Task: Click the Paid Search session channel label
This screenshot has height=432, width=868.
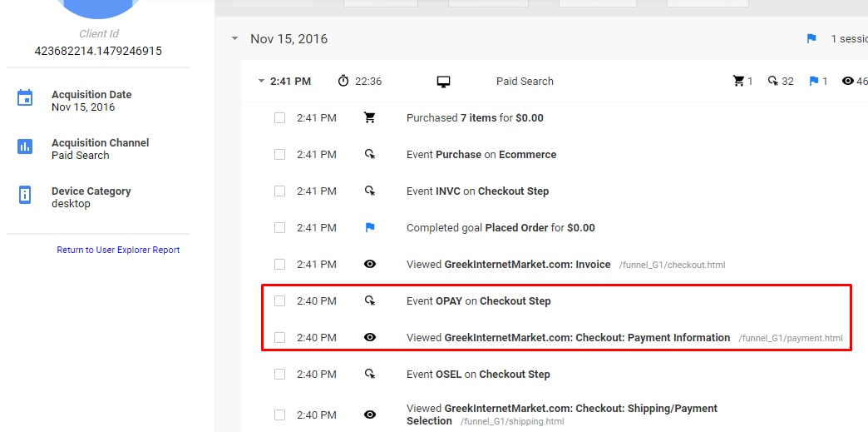Action: coord(525,82)
